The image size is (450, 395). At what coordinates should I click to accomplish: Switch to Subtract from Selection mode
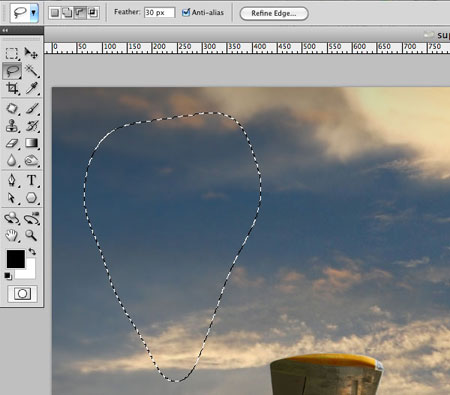(80, 13)
